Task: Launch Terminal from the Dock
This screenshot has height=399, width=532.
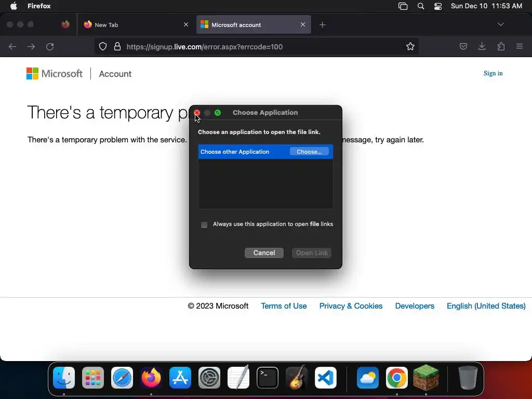Action: click(268, 378)
